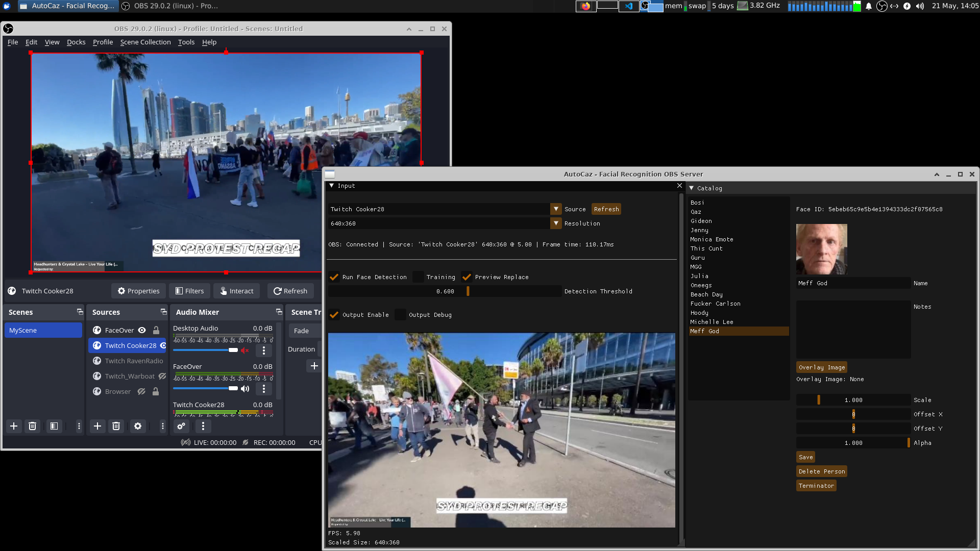Open the Source dropdown for Twitch Cooker28
The height and width of the screenshot is (551, 980).
click(x=556, y=209)
